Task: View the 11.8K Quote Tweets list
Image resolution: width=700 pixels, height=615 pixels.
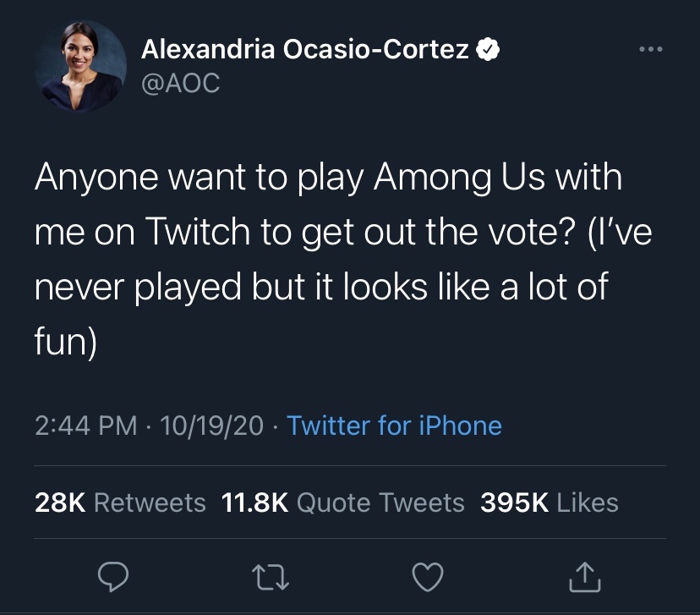Action: (342, 502)
